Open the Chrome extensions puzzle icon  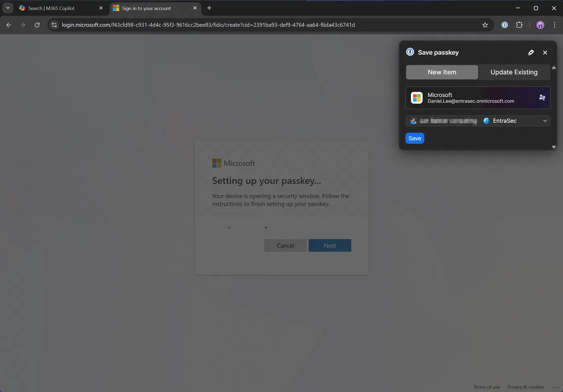click(x=519, y=25)
